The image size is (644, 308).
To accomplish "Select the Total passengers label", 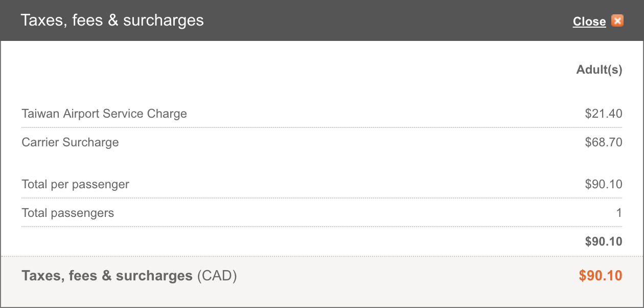I will (67, 213).
